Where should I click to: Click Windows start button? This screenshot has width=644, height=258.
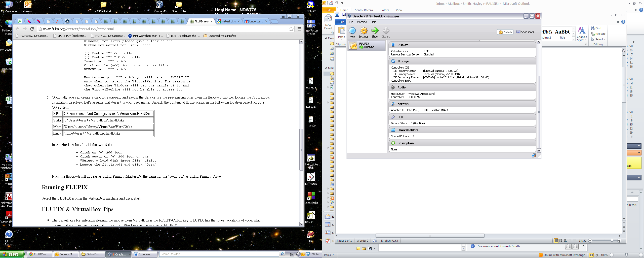point(12,254)
